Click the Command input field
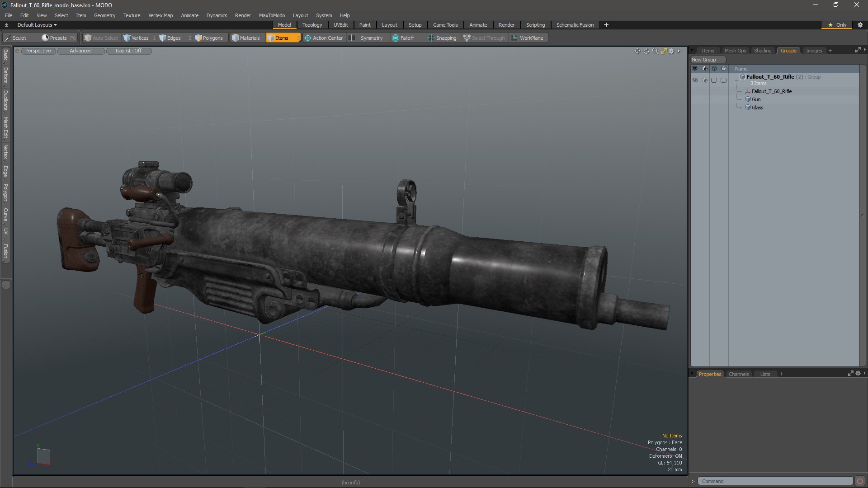The image size is (868, 488). point(775,481)
